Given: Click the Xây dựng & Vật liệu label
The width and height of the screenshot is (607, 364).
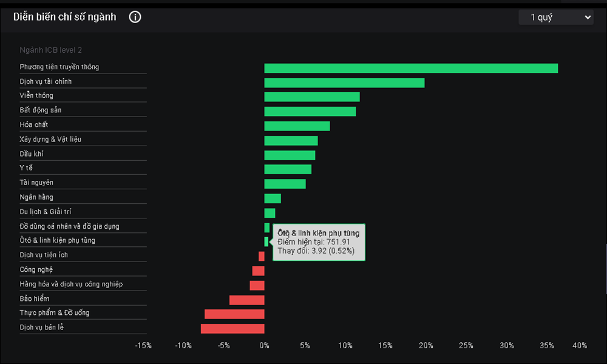Looking at the screenshot, I should pos(50,140).
